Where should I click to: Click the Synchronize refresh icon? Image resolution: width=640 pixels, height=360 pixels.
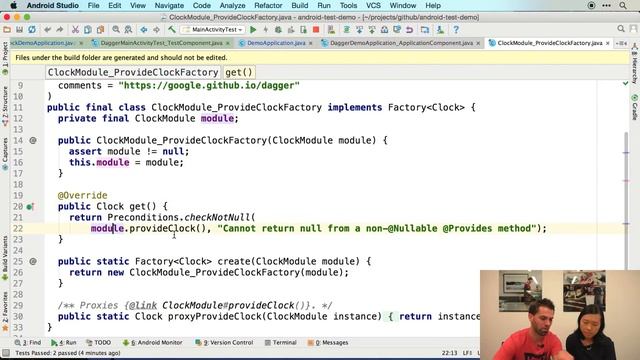coord(32,29)
